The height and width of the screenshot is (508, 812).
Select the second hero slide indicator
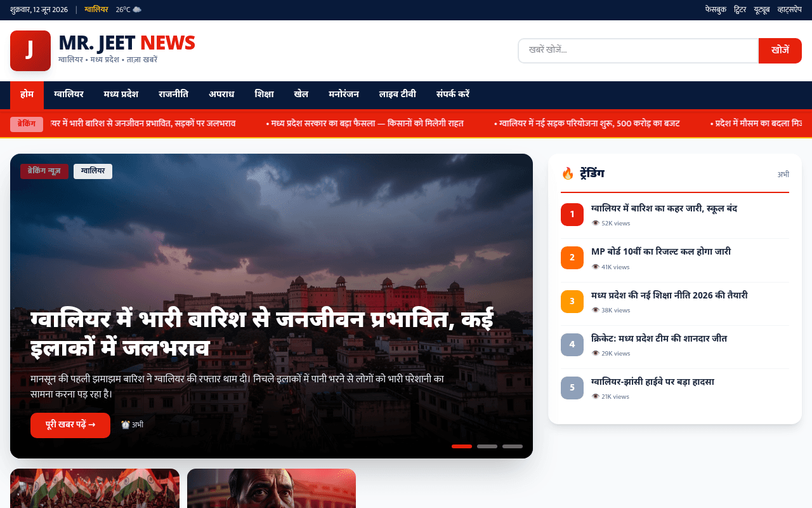(487, 446)
